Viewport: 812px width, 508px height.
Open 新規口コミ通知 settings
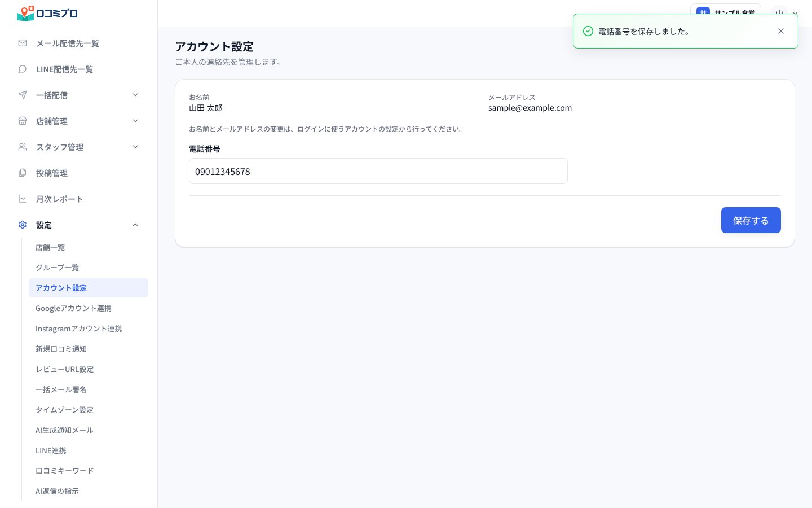pos(89,349)
